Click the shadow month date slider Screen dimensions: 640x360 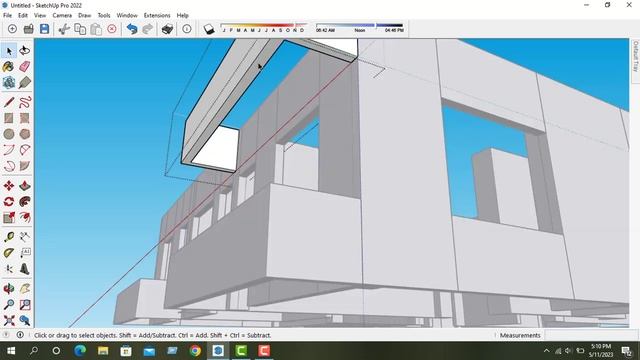click(263, 25)
